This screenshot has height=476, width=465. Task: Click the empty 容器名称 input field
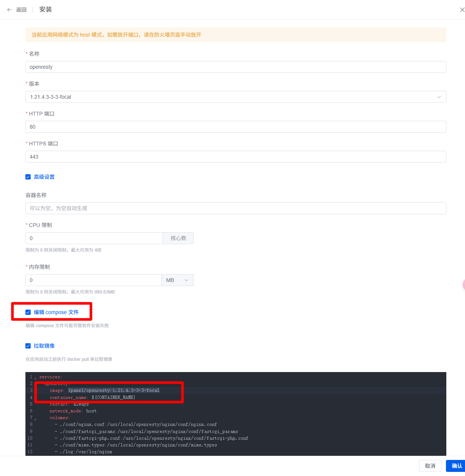(x=235, y=208)
